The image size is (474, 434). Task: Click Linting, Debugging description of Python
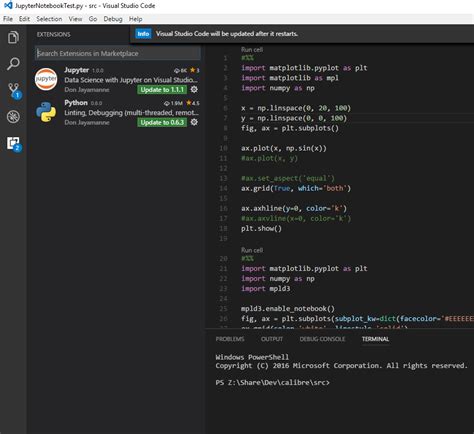click(x=131, y=113)
